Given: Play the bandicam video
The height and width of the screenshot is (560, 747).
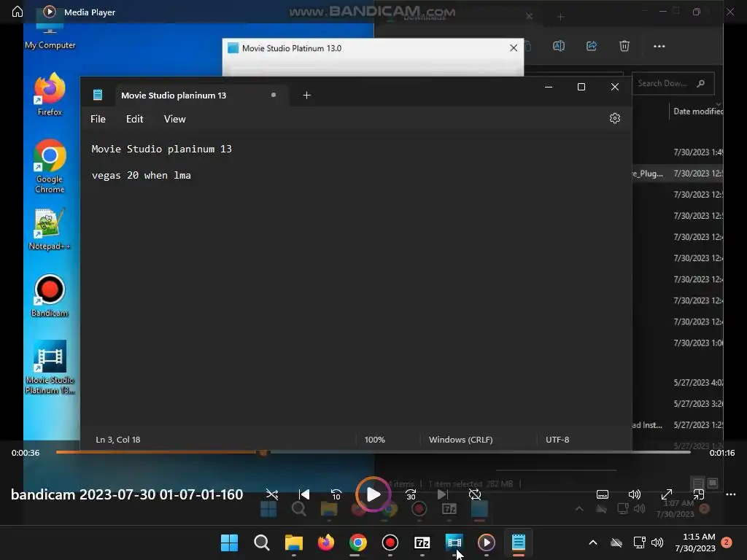Looking at the screenshot, I should (373, 494).
